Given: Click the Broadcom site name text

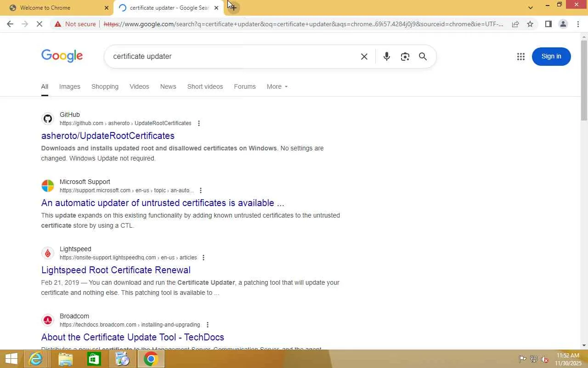Looking at the screenshot, I should point(74,316).
